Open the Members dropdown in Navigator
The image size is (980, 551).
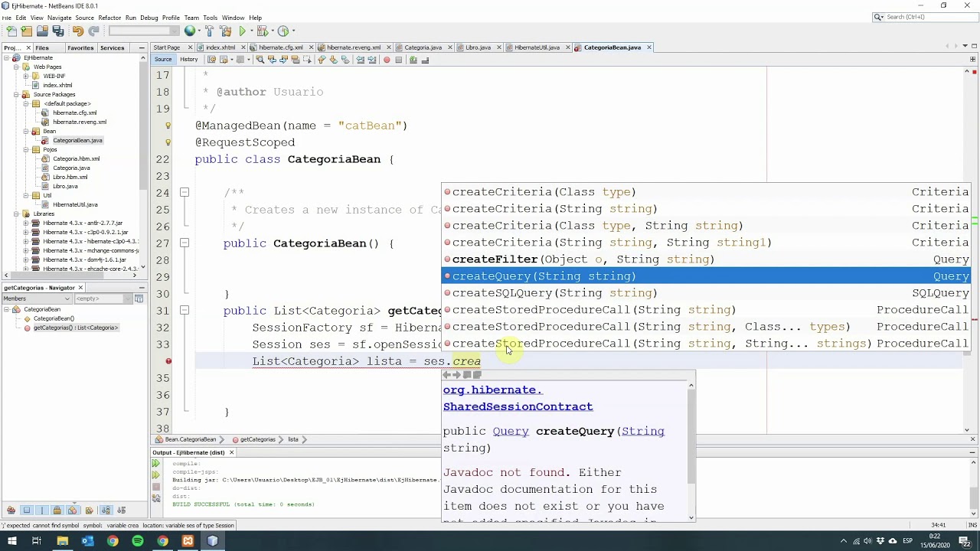[x=36, y=298]
